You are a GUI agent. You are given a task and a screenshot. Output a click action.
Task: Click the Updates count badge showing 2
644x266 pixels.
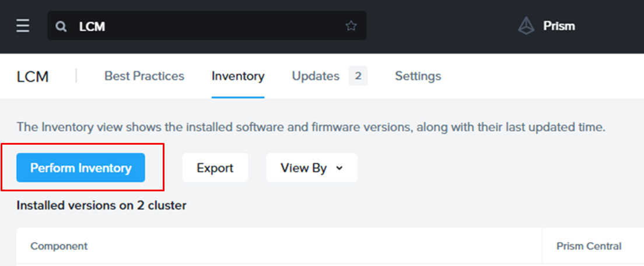pos(358,76)
